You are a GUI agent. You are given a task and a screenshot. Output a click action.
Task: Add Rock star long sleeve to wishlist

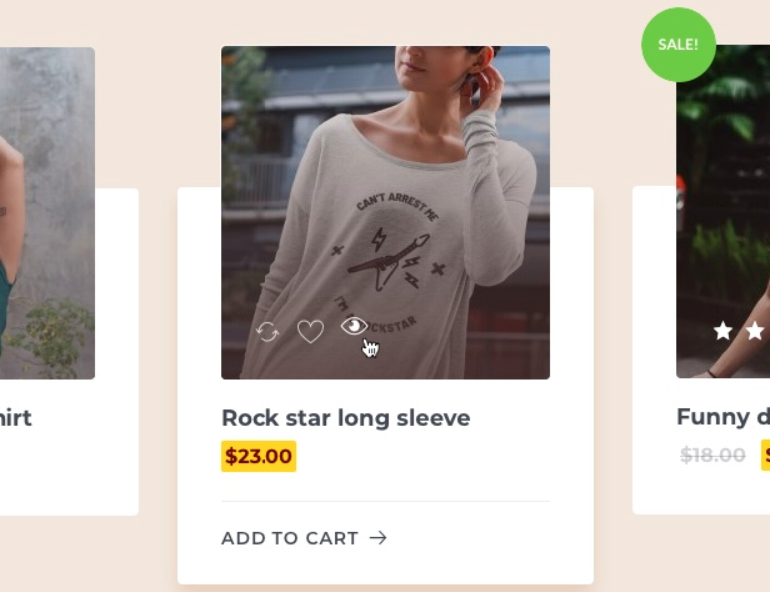[310, 331]
